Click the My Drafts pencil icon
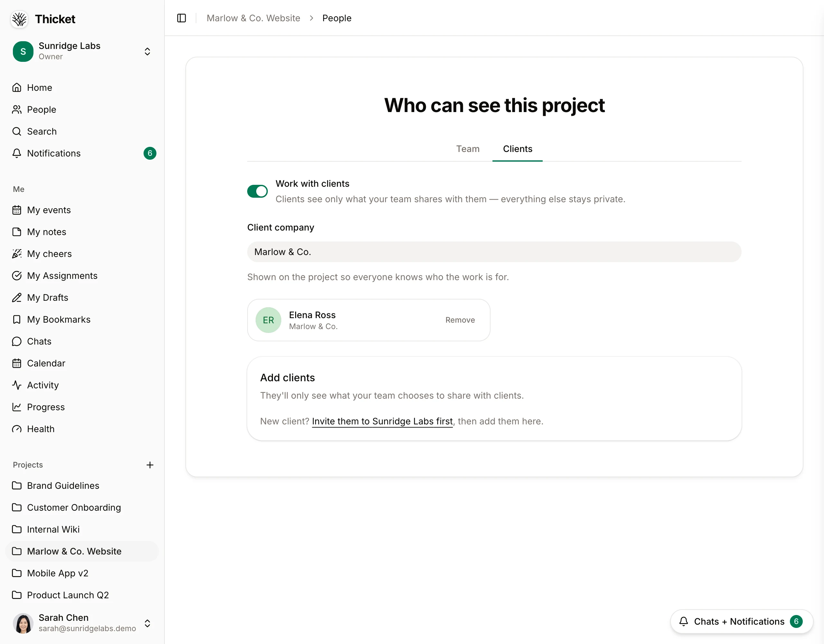 coord(17,298)
